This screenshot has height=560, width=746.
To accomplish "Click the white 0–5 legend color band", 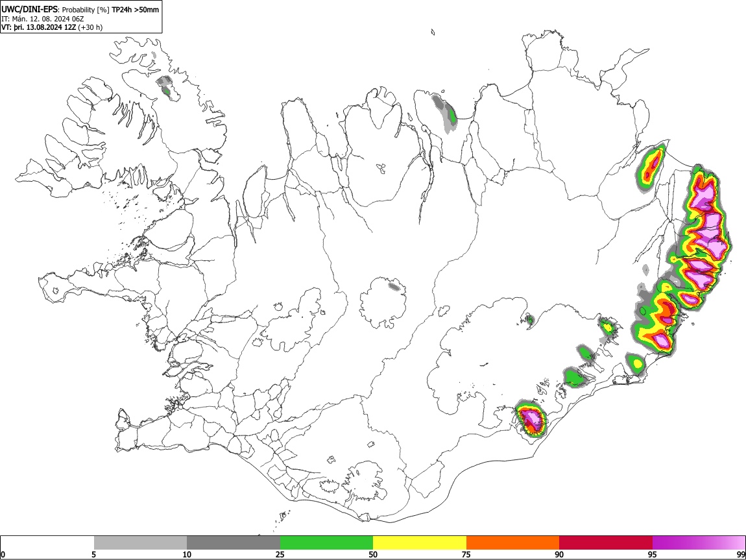I will tap(47, 543).
